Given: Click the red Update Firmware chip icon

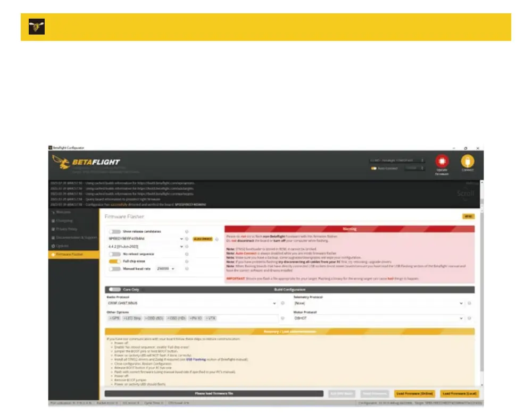Looking at the screenshot, I should [442, 161].
